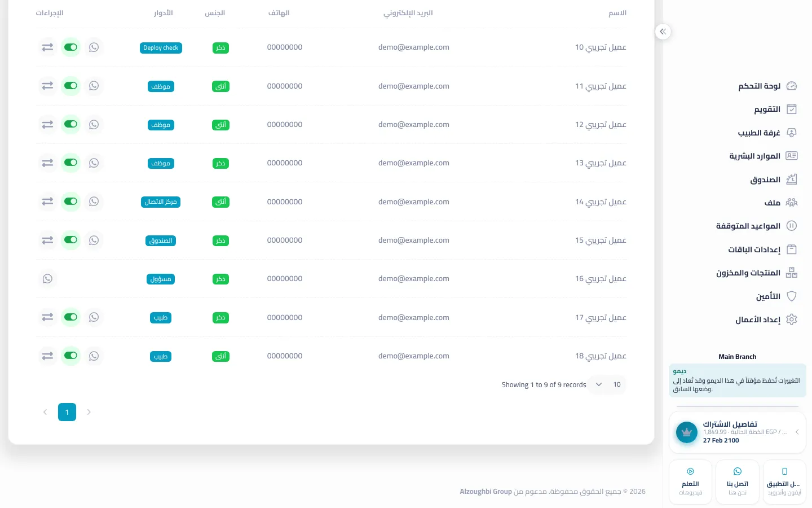Toggle active switch for عميل تجريبي 17
This screenshot has height=508, width=812.
pos(70,317)
